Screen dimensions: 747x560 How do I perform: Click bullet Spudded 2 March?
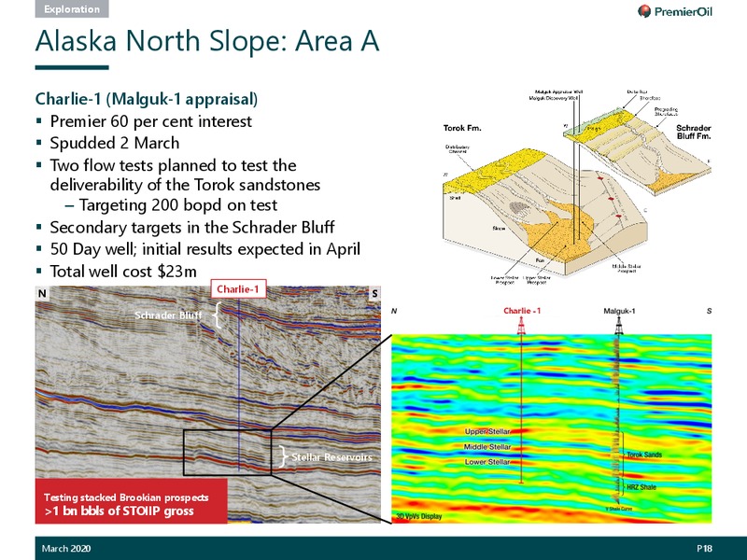(115, 143)
